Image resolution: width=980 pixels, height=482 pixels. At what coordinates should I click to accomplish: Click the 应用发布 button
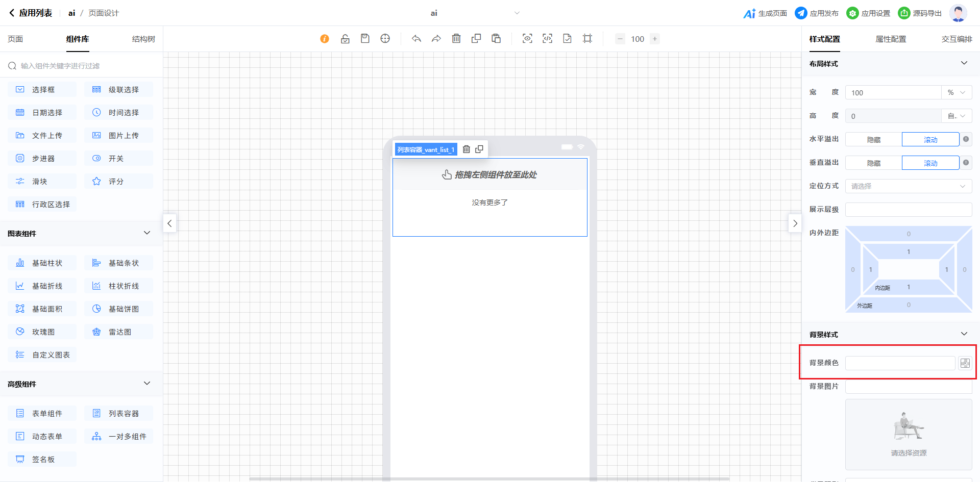point(817,13)
